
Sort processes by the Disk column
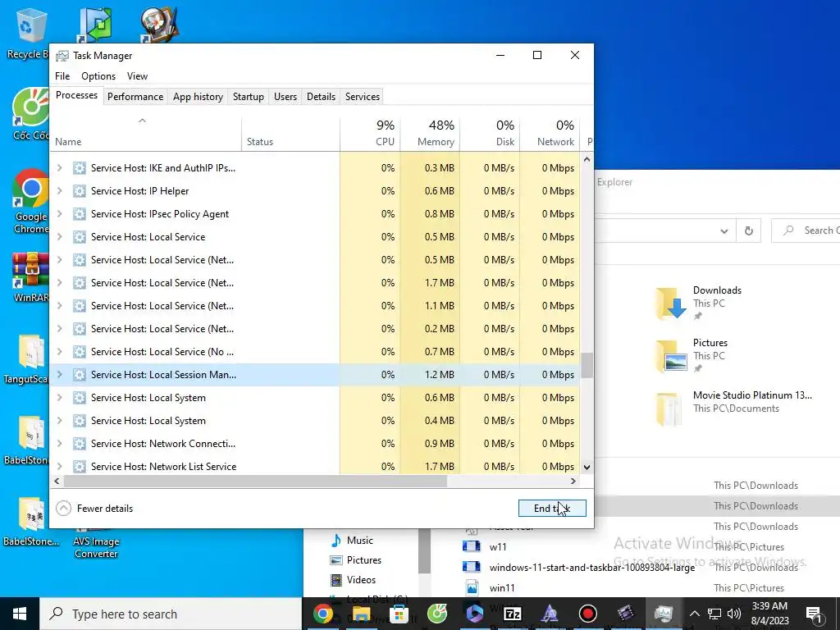tap(490, 133)
